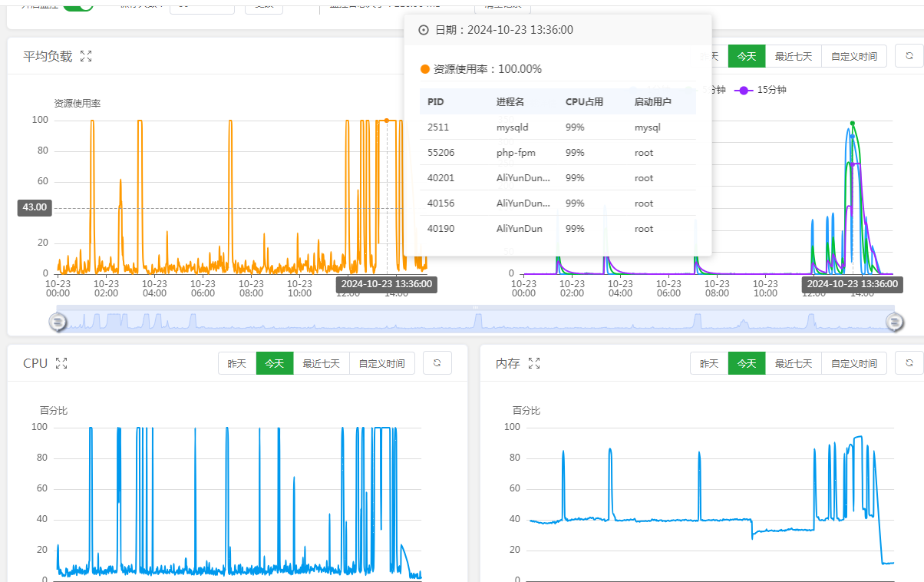924x582 pixels.
Task: Select 昨天 in the 内存 panel
Action: 709,363
